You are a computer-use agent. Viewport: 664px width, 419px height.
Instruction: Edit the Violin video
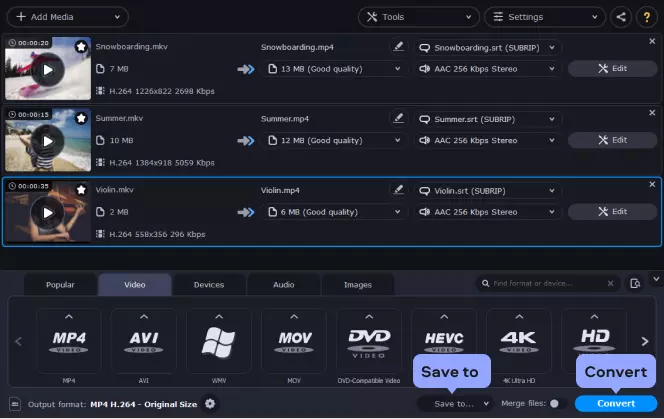pyautogui.click(x=612, y=211)
